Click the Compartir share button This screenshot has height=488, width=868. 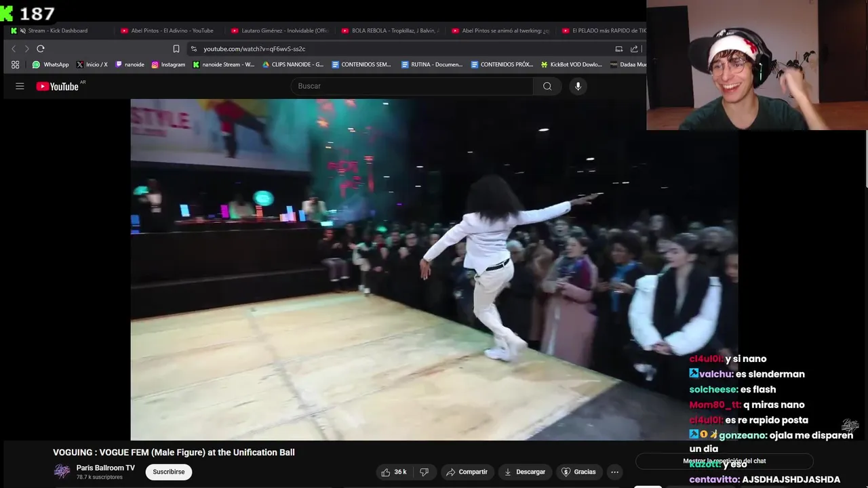tap(467, 472)
